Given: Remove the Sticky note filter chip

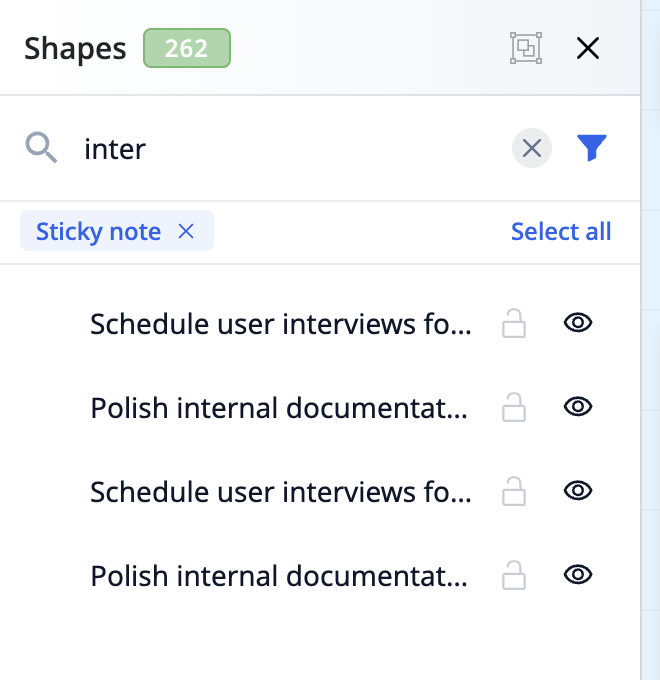Looking at the screenshot, I should [x=186, y=231].
